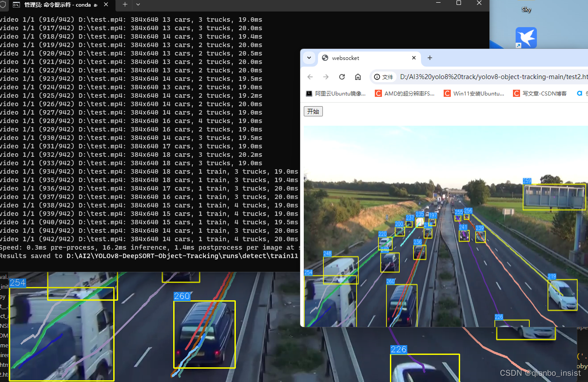
Task: Go forward in the browser
Action: (326, 77)
